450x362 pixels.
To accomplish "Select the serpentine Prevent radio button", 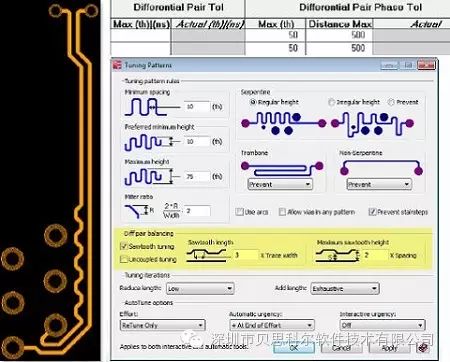I will tap(391, 102).
